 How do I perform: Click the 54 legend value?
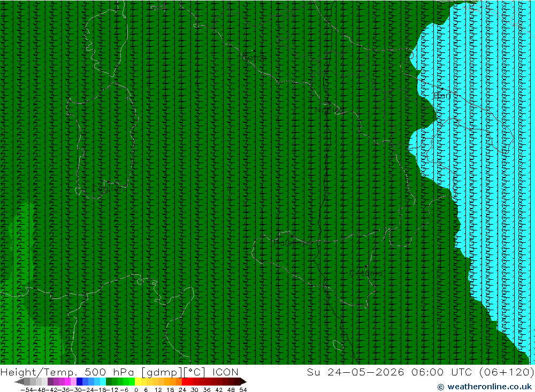pyautogui.click(x=243, y=390)
